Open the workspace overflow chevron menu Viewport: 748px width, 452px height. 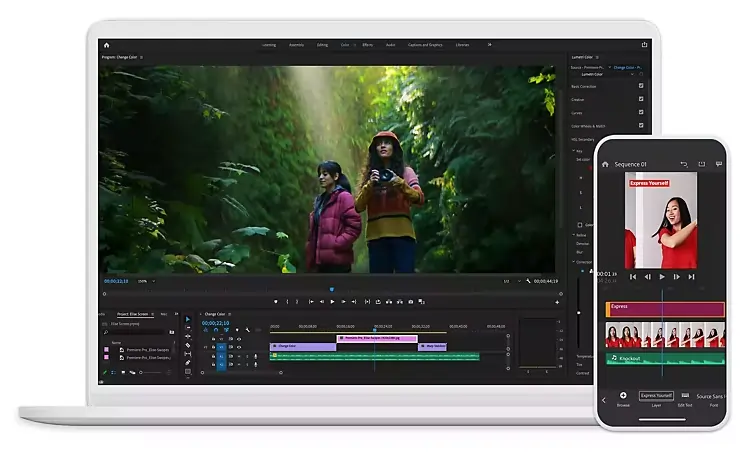(x=489, y=45)
